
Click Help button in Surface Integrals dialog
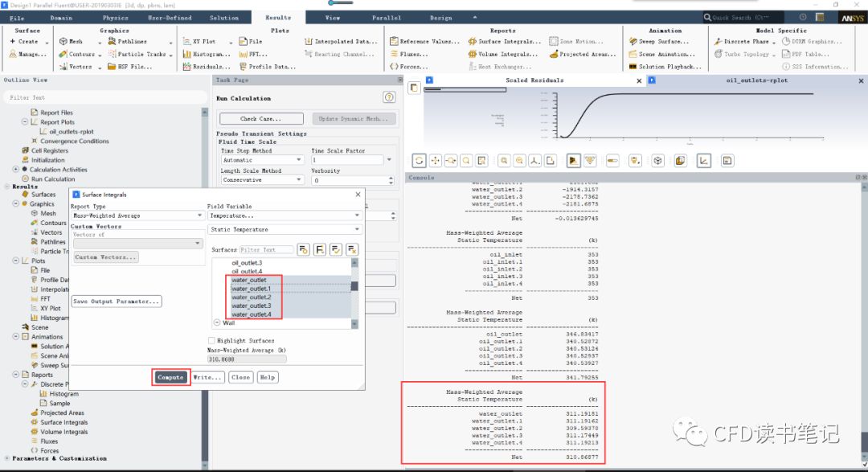point(268,377)
